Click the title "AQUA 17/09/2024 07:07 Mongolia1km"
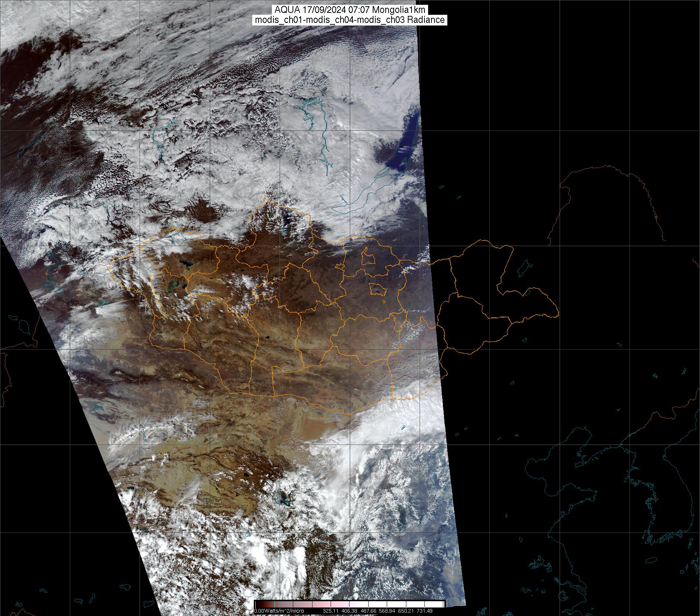 pyautogui.click(x=350, y=10)
